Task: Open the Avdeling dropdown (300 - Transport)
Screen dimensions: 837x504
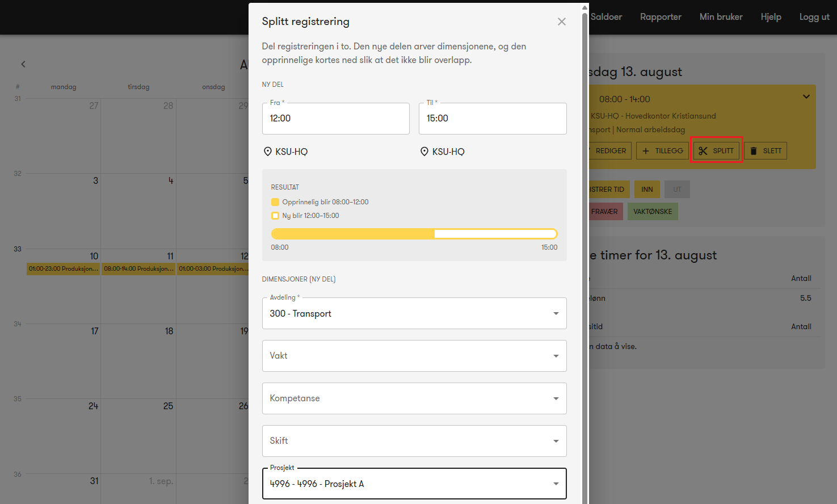Action: pos(414,313)
